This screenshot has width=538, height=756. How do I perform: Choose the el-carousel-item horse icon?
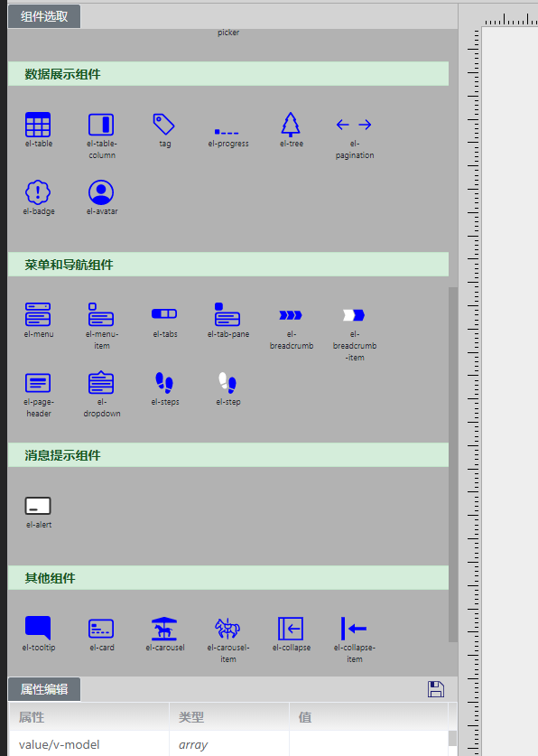[227, 629]
